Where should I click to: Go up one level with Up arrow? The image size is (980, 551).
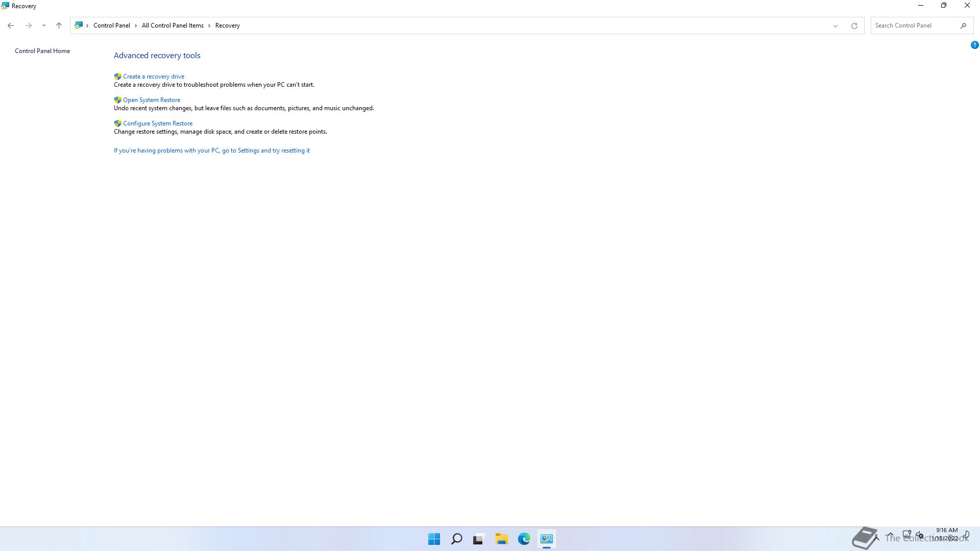[x=59, y=26]
